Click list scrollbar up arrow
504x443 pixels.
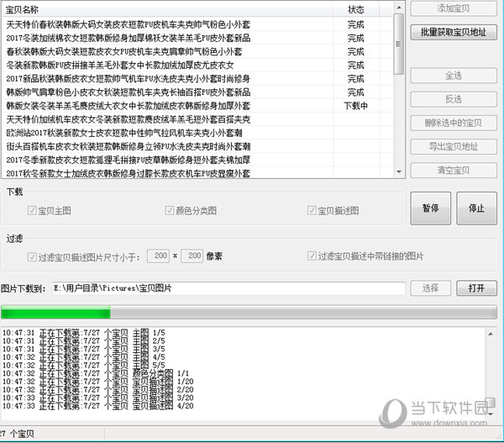[399, 8]
